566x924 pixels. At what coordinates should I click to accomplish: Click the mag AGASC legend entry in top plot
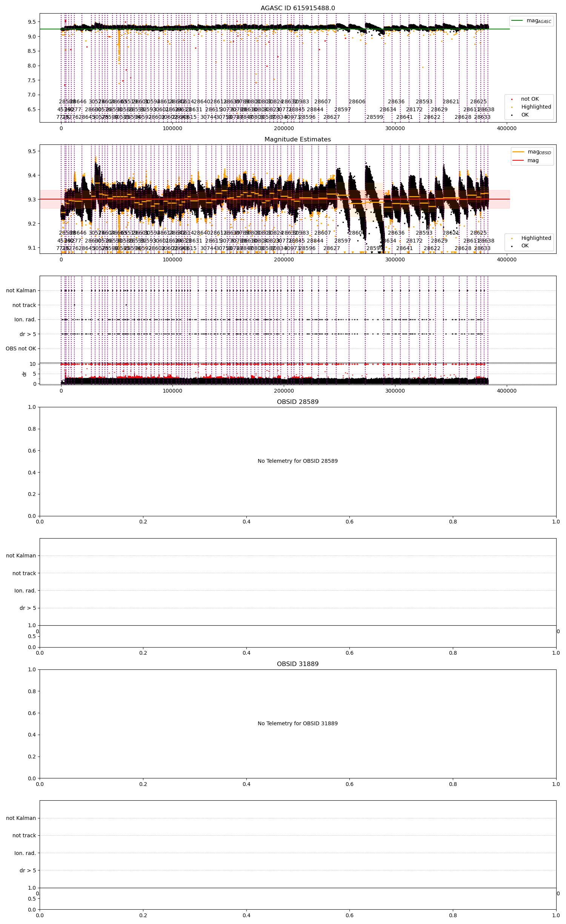click(531, 21)
